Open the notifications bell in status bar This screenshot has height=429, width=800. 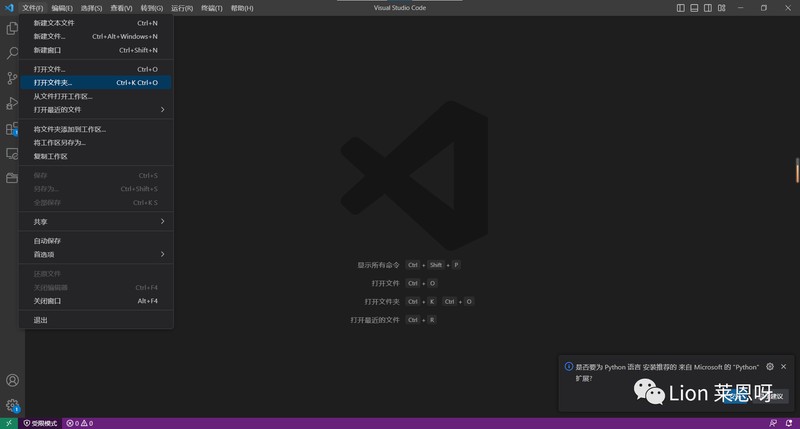(789, 423)
